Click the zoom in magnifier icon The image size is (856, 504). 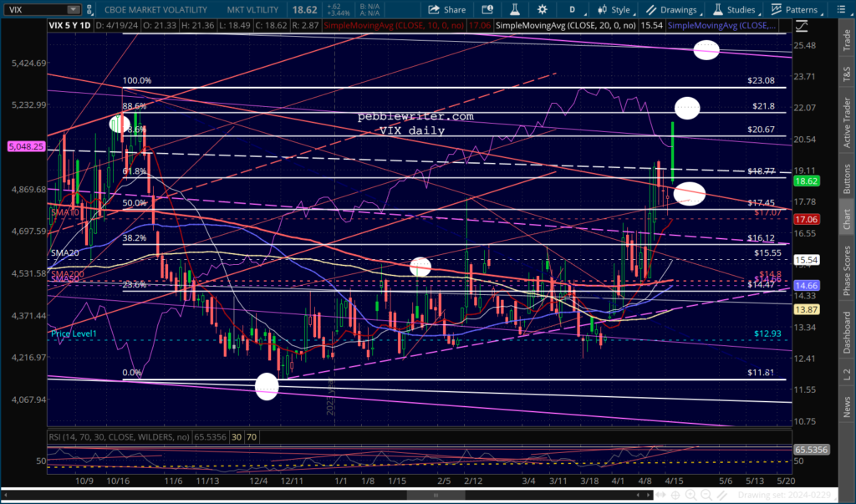(690, 495)
